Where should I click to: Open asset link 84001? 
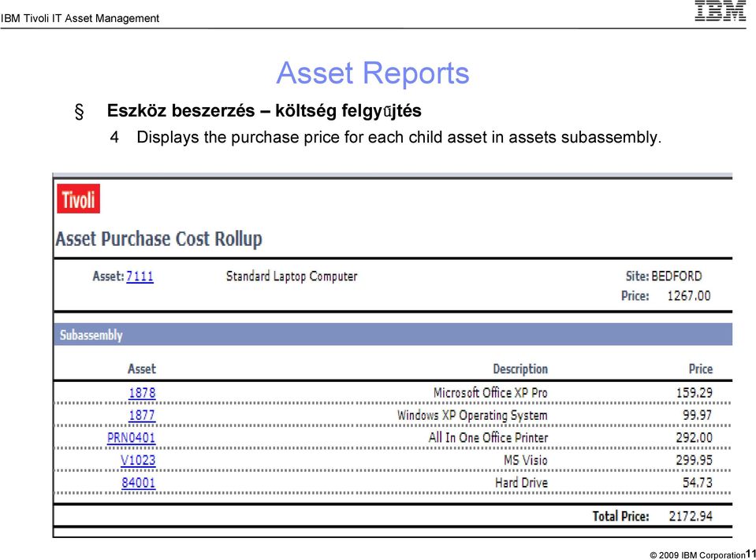(139, 483)
